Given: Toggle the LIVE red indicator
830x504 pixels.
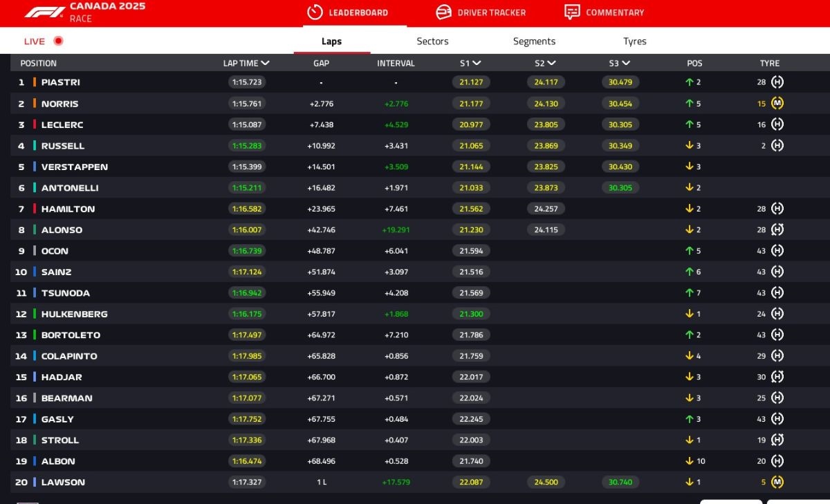Looking at the screenshot, I should pos(58,41).
